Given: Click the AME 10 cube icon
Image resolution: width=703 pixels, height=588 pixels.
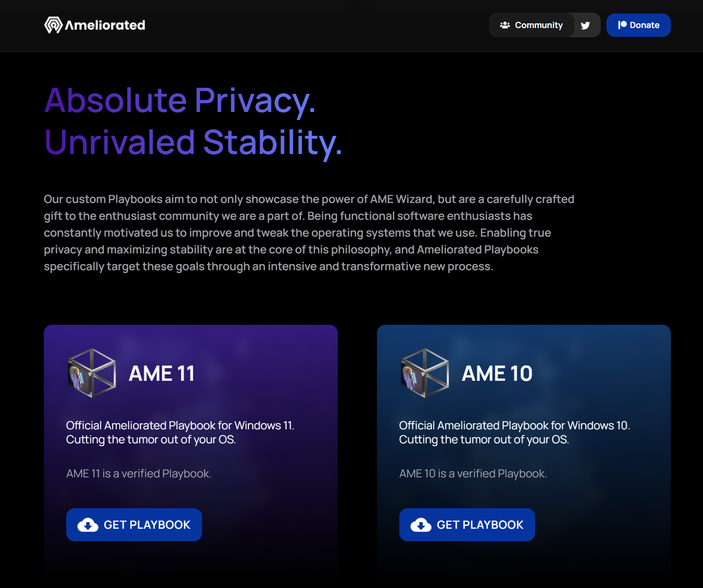Looking at the screenshot, I should pos(425,373).
